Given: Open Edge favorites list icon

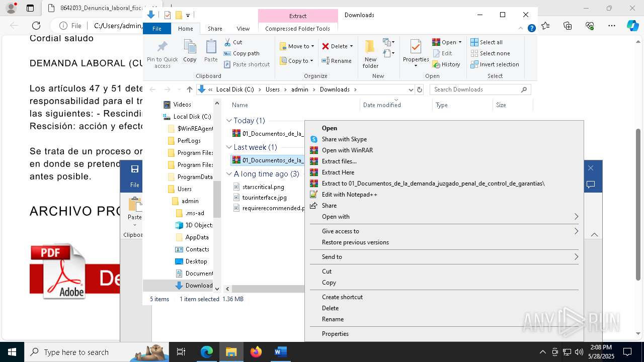Looking at the screenshot, I should click(x=545, y=26).
